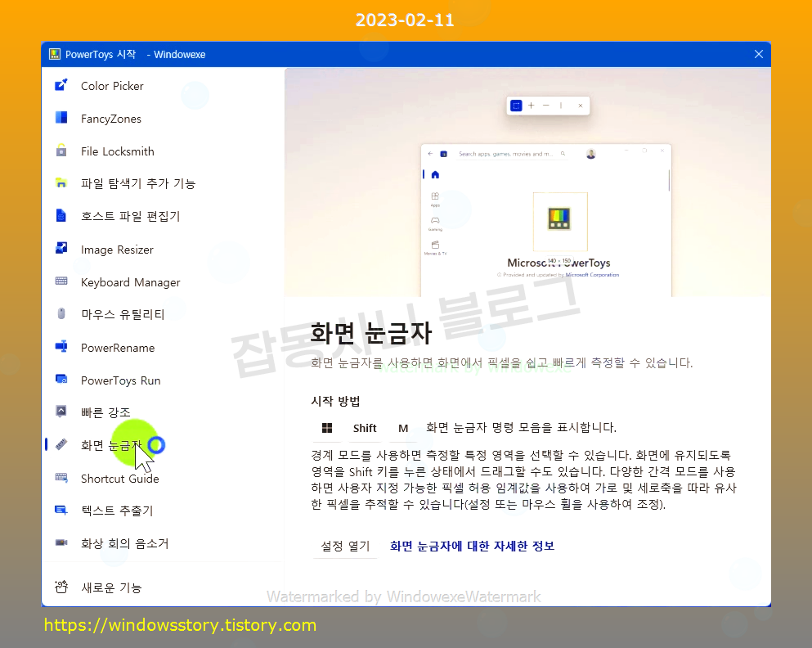Click the Color Picker icon in sidebar

61,85
